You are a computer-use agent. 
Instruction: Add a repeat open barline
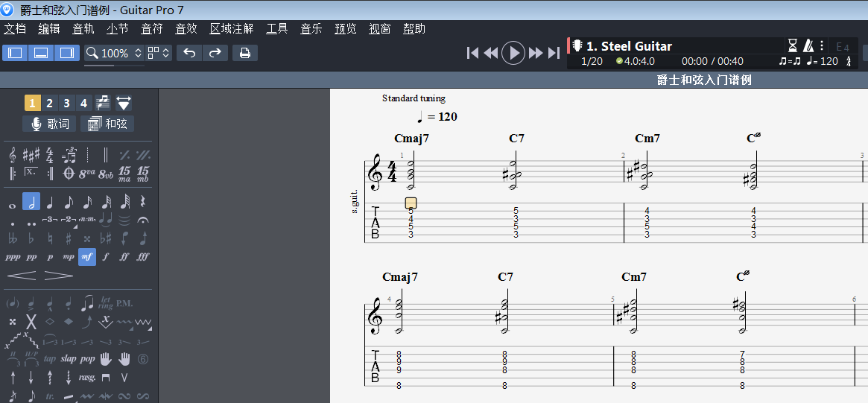pos(12,174)
